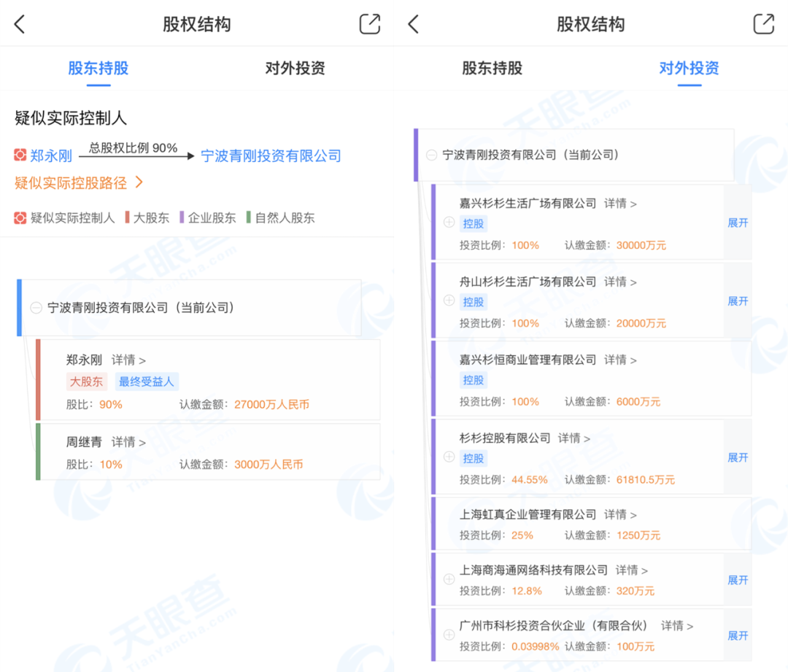Image resolution: width=788 pixels, height=672 pixels.
Task: Open 宁波青刚投资有限公司 blue link
Action: [271, 156]
